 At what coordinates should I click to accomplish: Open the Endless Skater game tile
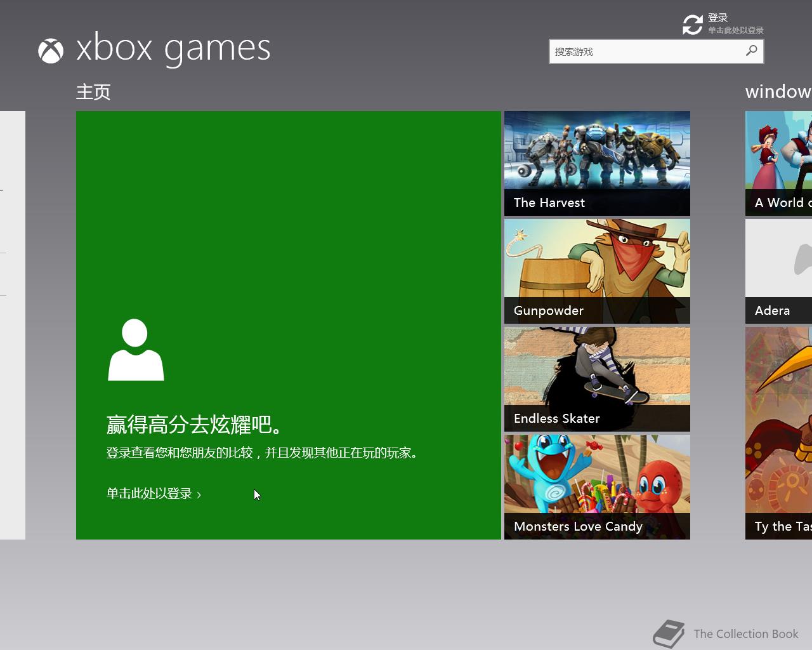[x=597, y=379]
